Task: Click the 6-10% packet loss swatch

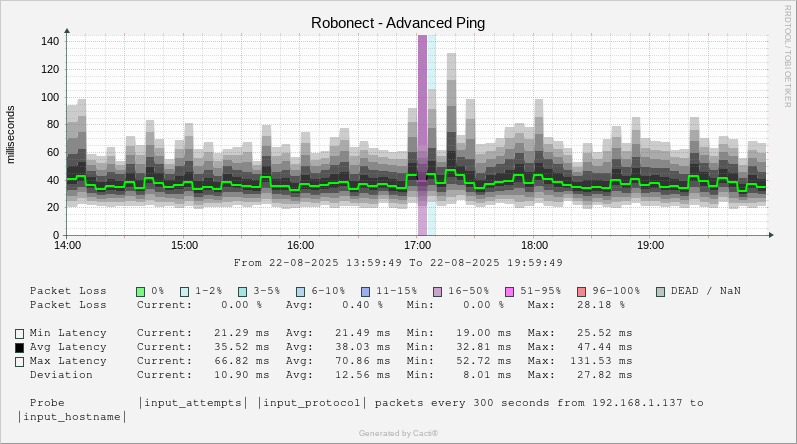Action: point(300,292)
